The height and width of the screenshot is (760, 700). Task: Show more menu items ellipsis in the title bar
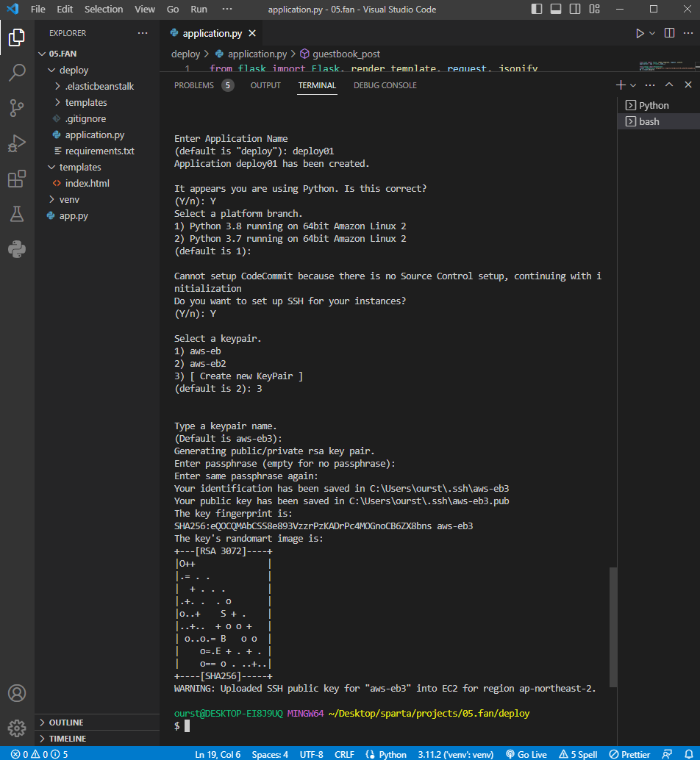point(227,10)
